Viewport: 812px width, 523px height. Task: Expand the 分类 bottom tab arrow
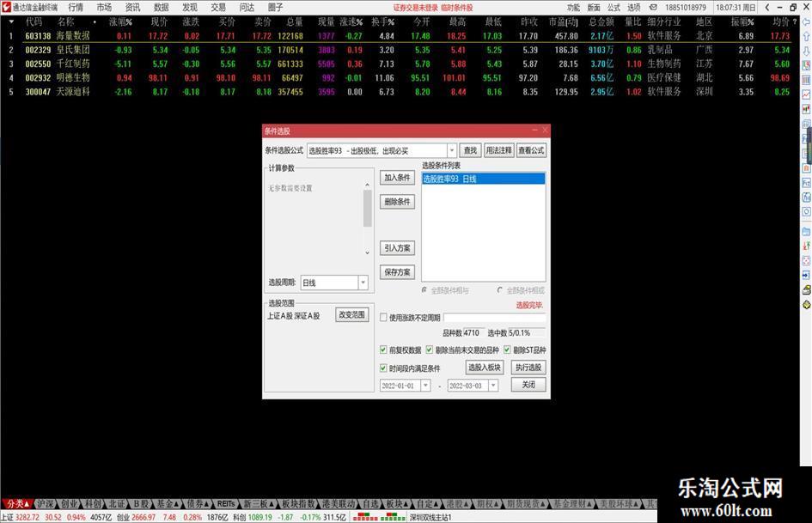(27, 504)
